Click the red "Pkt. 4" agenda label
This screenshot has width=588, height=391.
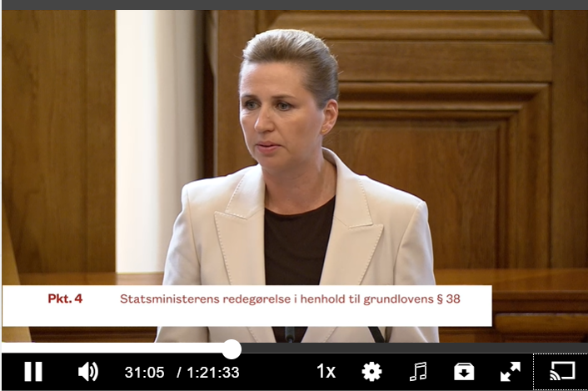tap(64, 298)
